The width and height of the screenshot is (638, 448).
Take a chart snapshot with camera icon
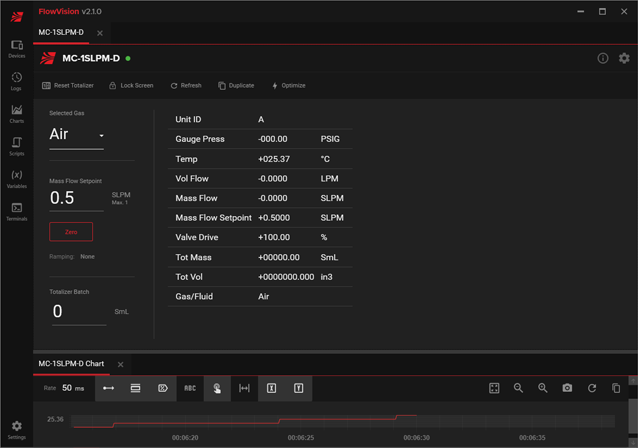coord(567,388)
